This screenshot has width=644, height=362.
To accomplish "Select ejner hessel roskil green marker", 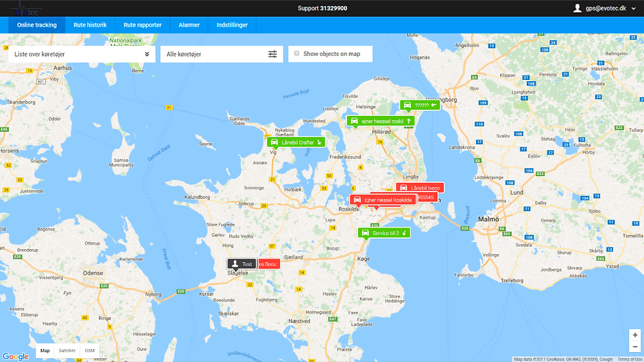I will point(381,121).
